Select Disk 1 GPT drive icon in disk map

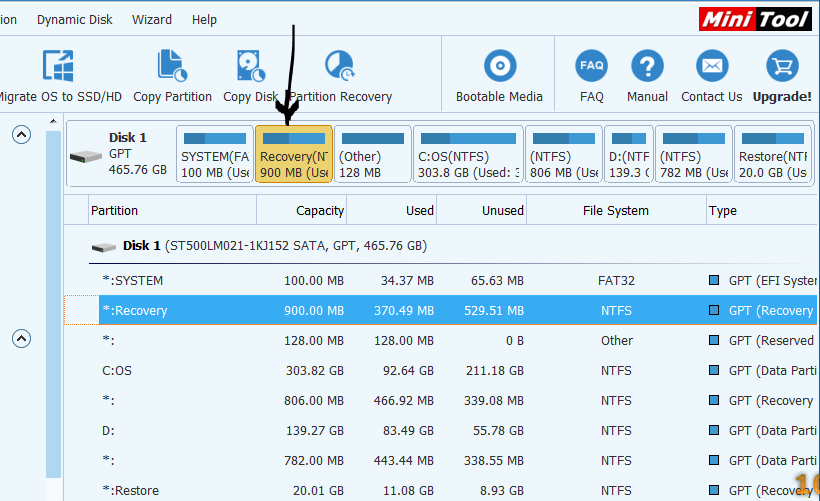click(86, 156)
